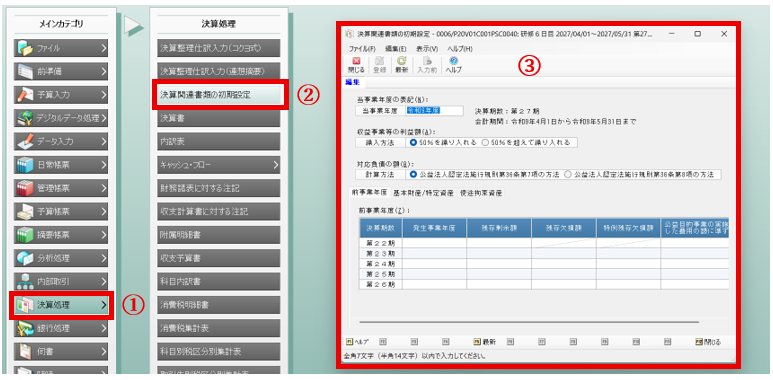Open the 表示(V) menu
Screen dimensions: 773x380
pyautogui.click(x=427, y=49)
